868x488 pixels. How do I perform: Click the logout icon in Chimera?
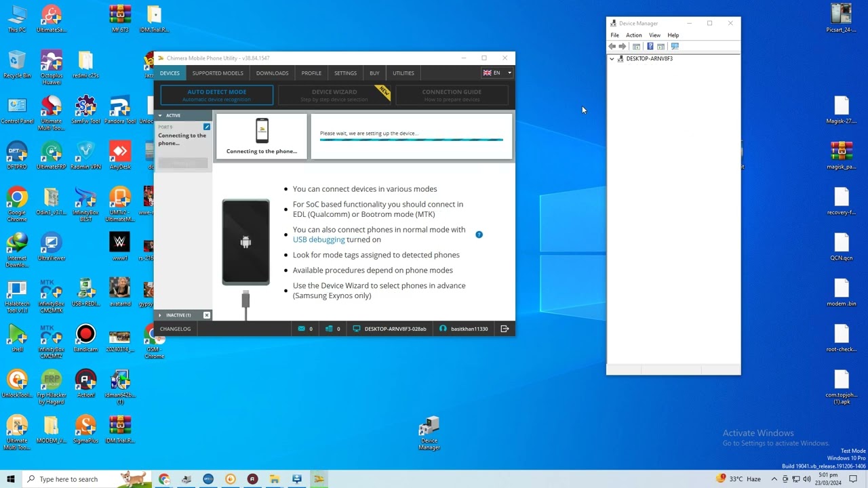tap(505, 329)
